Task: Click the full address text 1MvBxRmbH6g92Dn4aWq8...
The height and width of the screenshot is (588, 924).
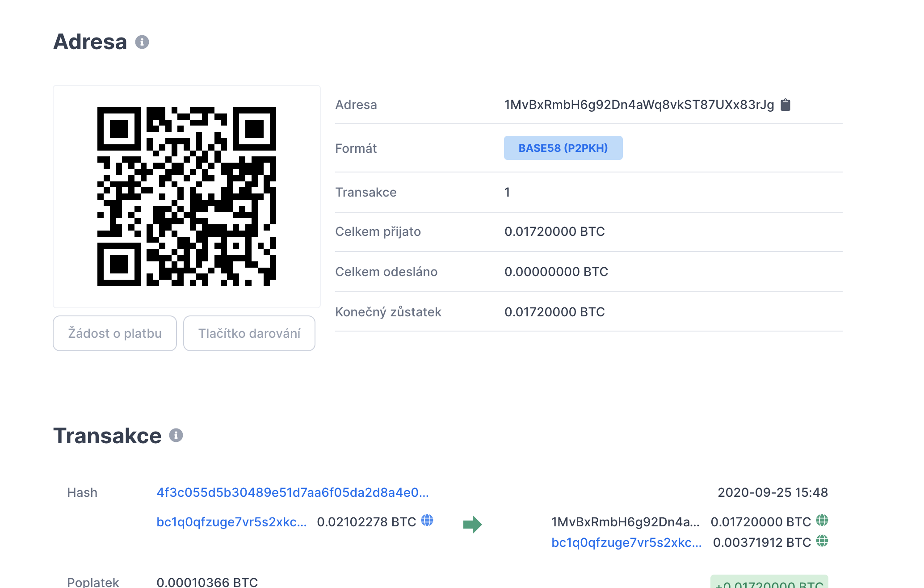Action: [x=639, y=105]
